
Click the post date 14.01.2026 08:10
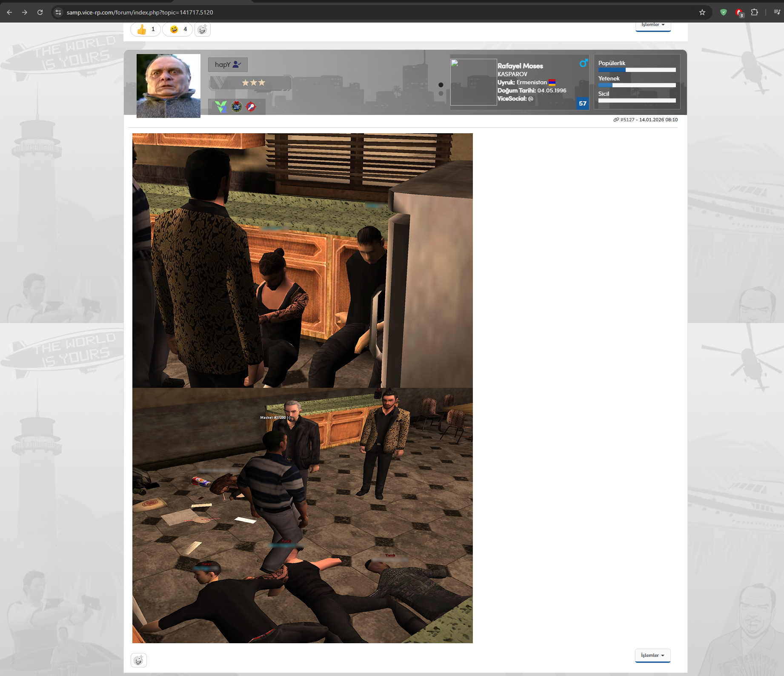click(658, 120)
